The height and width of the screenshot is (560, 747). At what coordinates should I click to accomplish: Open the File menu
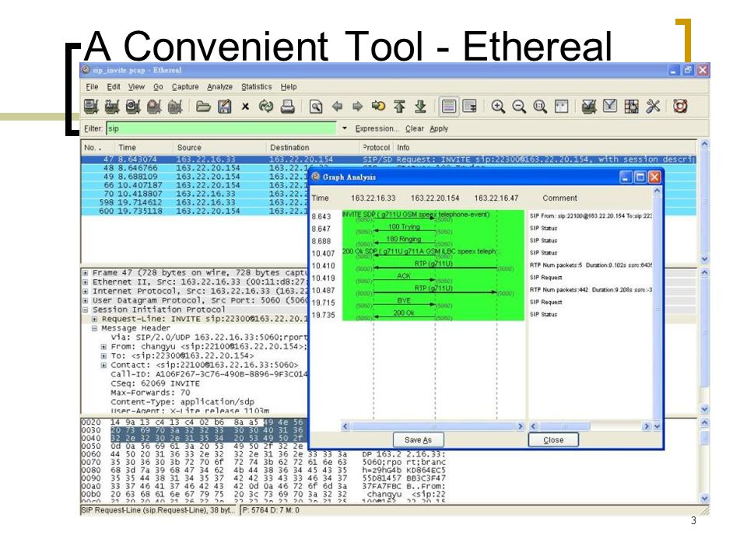coord(92,86)
